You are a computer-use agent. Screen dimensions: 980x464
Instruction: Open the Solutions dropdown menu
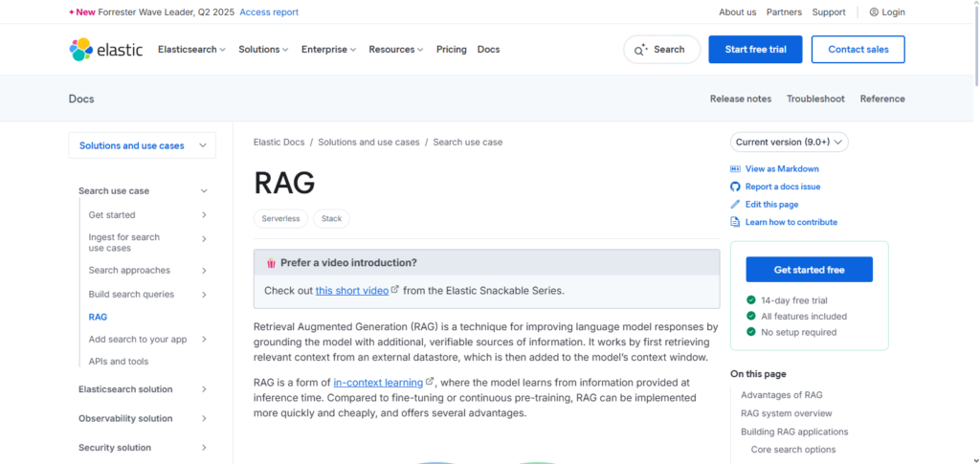tap(263, 50)
